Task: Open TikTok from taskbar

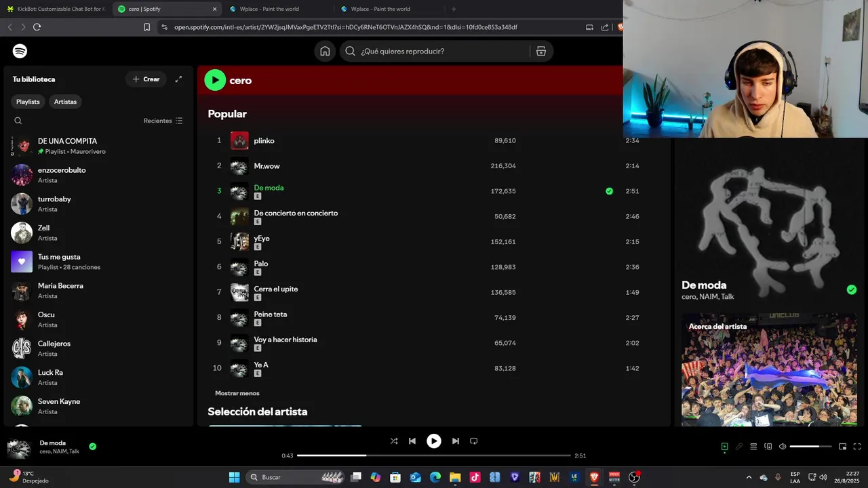Action: coord(475,477)
